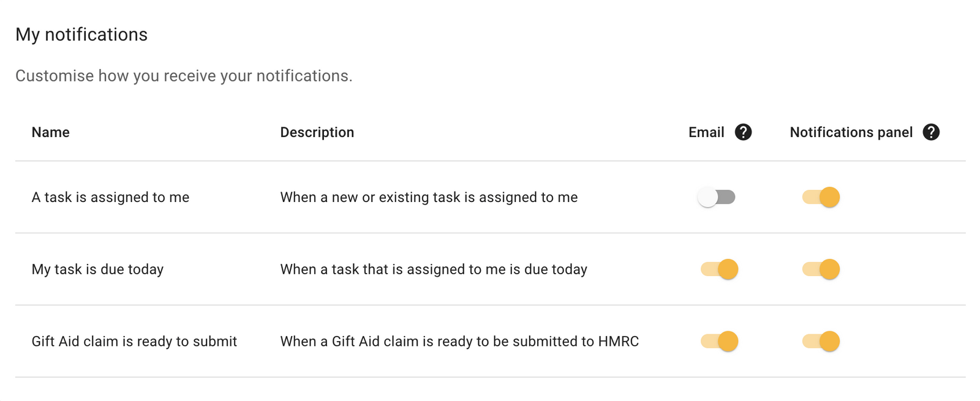980x401 pixels.
Task: Click the task due today description text
Action: coord(434,269)
